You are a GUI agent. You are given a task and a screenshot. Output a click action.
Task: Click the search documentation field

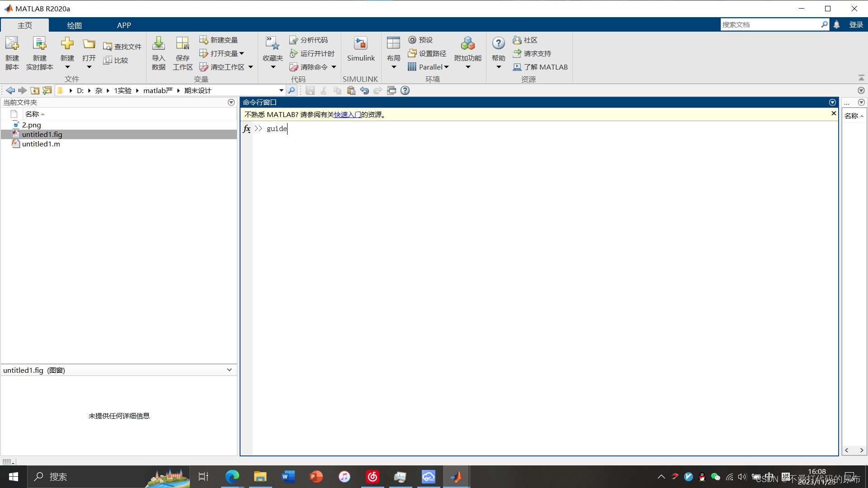coord(770,24)
